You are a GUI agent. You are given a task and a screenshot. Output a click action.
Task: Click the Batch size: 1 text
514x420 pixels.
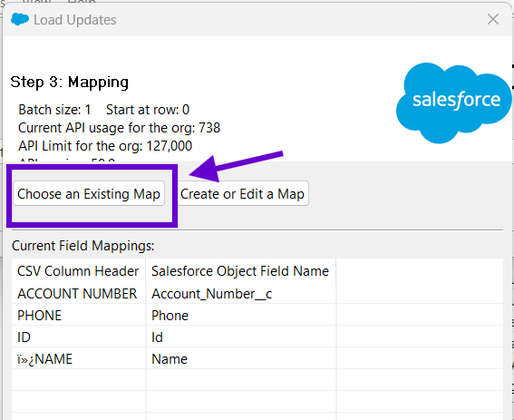[x=54, y=110]
